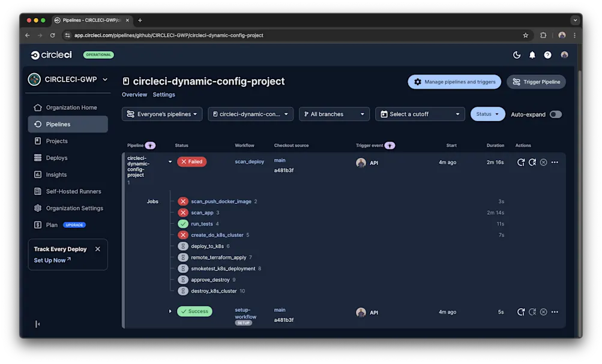
Task: Click Pipeline column info icon
Action: (150, 145)
